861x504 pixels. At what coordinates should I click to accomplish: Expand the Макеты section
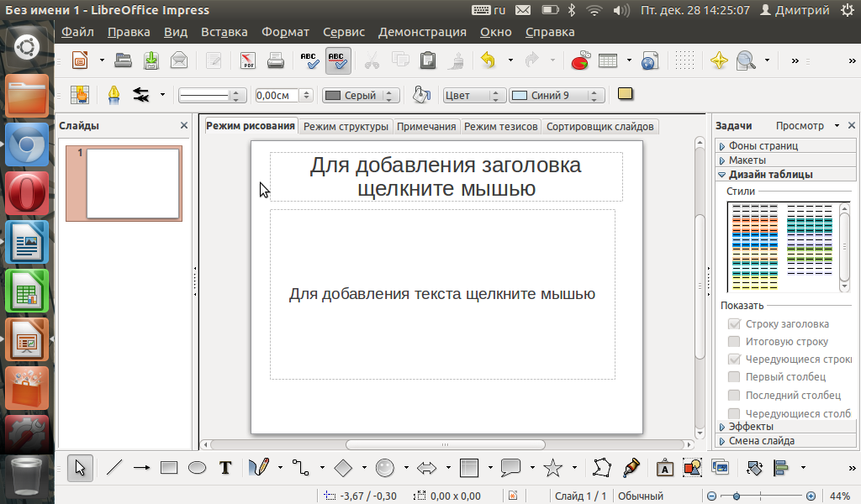786,160
